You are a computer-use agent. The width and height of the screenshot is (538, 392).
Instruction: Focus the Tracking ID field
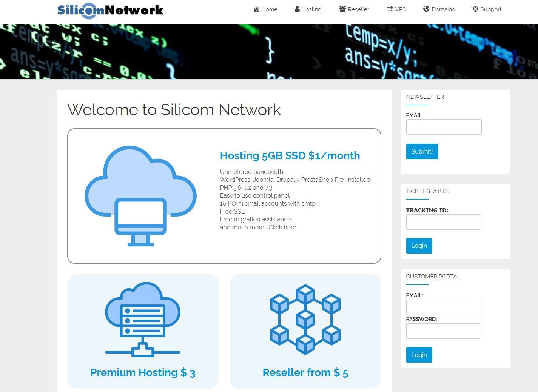[x=443, y=222]
